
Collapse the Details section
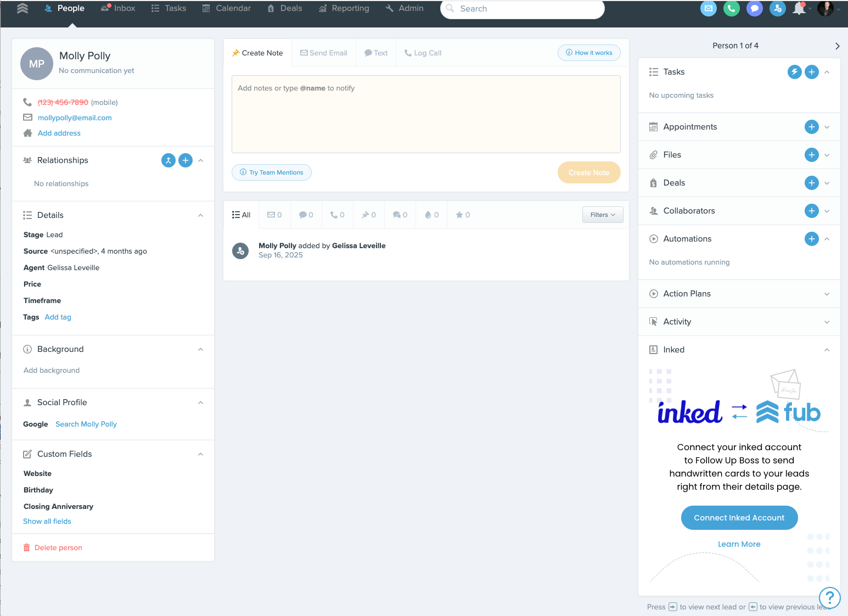pyautogui.click(x=200, y=215)
